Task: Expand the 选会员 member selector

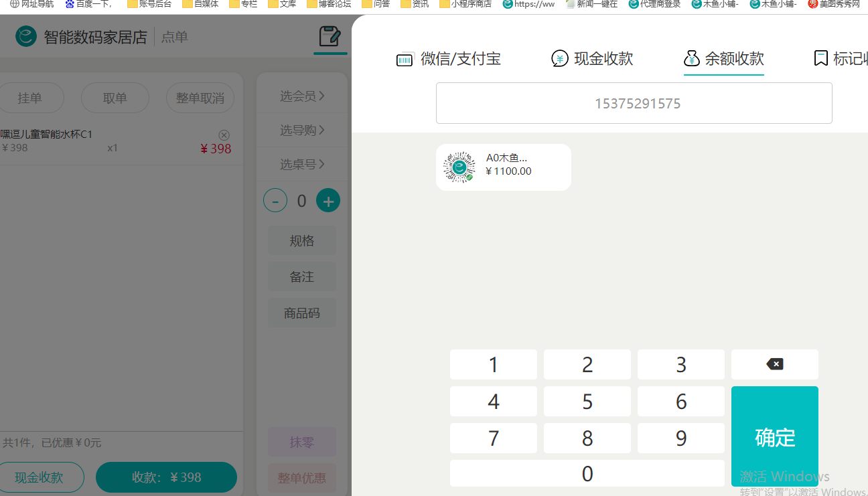Action: (x=302, y=96)
